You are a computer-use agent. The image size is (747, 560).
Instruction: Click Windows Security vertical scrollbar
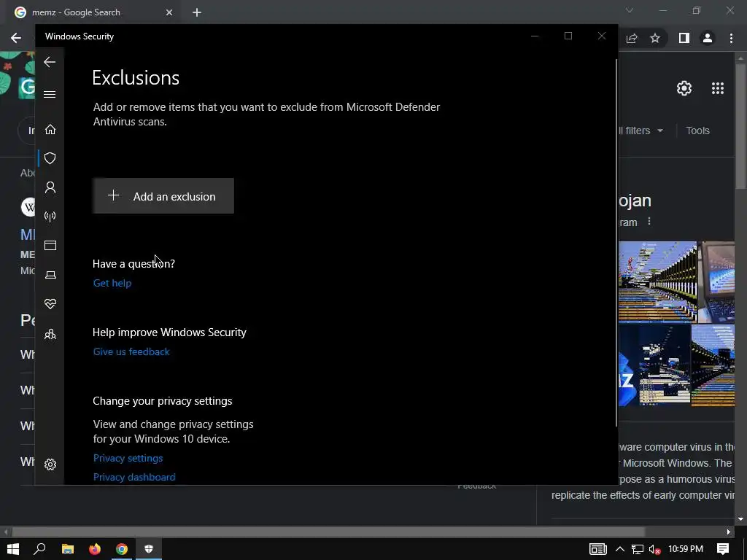point(616,243)
